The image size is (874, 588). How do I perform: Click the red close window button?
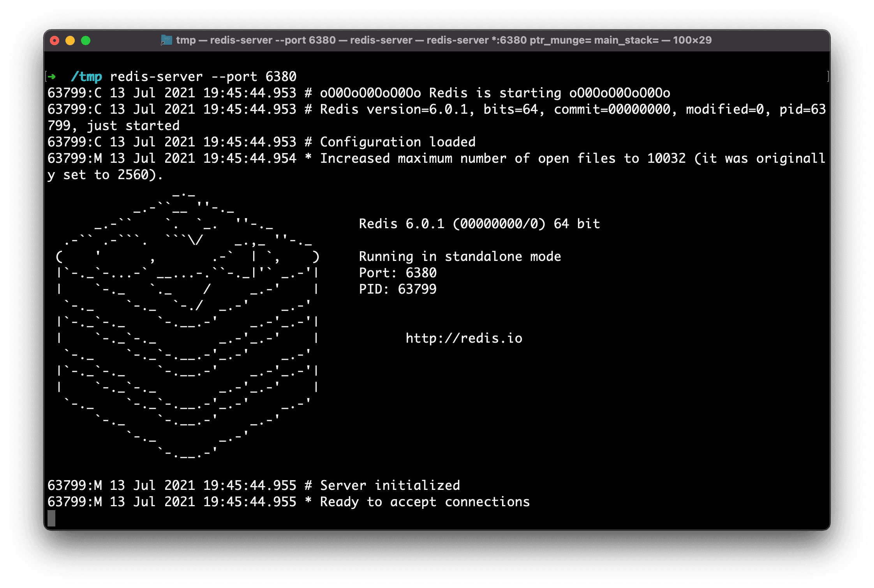tap(55, 40)
